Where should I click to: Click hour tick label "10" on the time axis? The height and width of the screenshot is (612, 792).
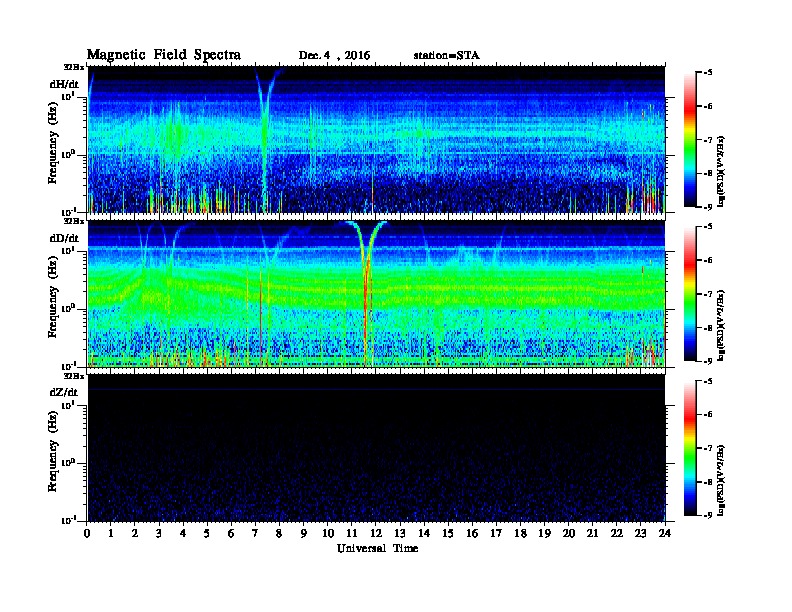[x=328, y=533]
